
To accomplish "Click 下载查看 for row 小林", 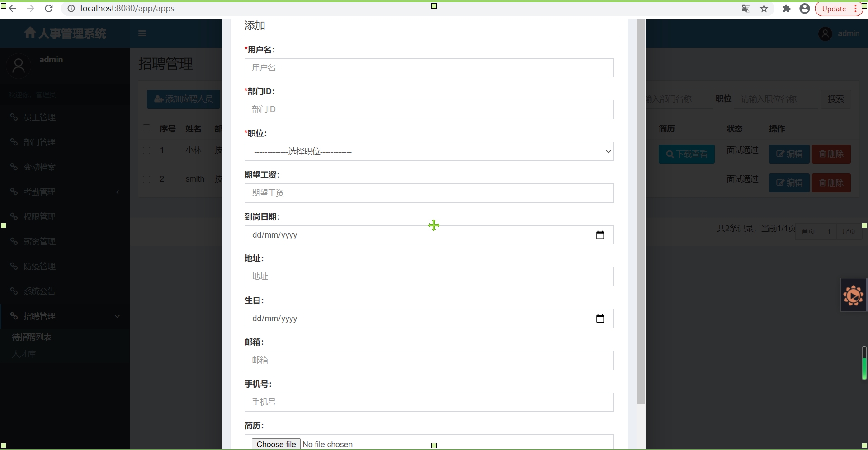I will [x=686, y=154].
